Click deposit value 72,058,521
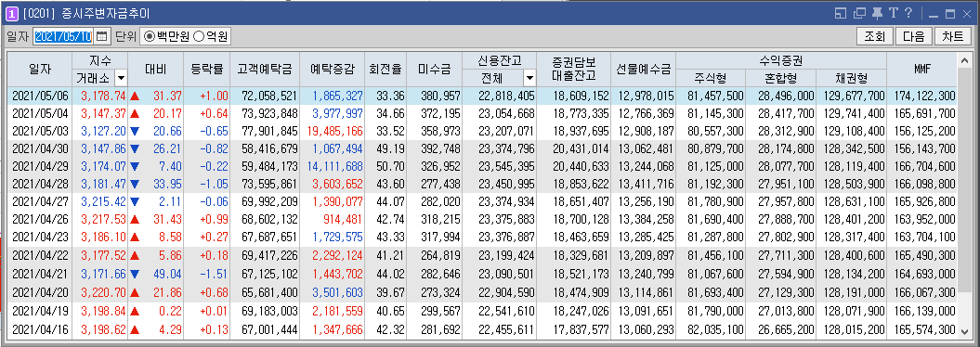Image resolution: width=980 pixels, height=347 pixels. [x=271, y=96]
